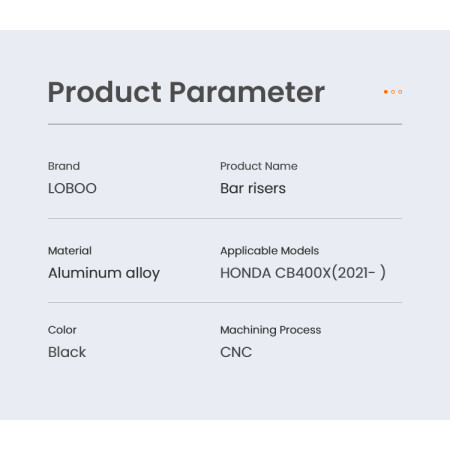Click the CNC value text
Screen dimensions: 450x450
click(x=236, y=352)
